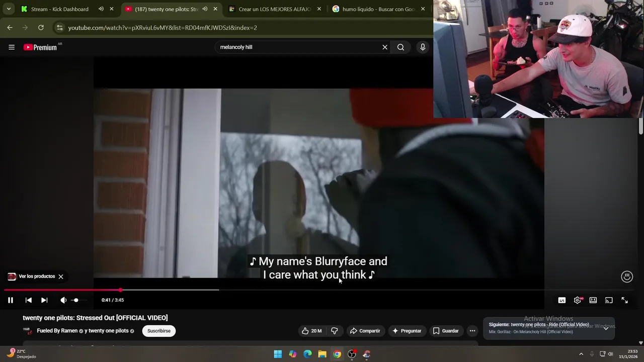644x362 pixels.
Task: Start voice search with microphone
Action: coord(423,47)
